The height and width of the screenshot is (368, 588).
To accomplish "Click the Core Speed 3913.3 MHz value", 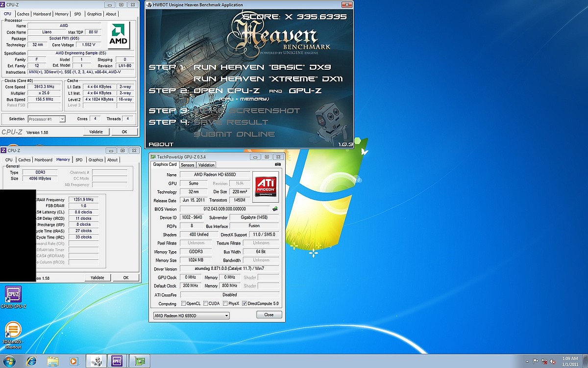I will 43,87.
